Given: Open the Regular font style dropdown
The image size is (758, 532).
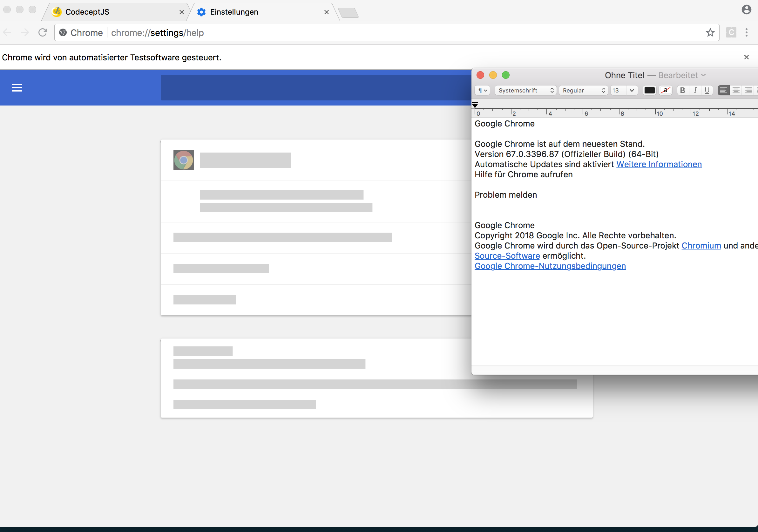Looking at the screenshot, I should coord(583,90).
